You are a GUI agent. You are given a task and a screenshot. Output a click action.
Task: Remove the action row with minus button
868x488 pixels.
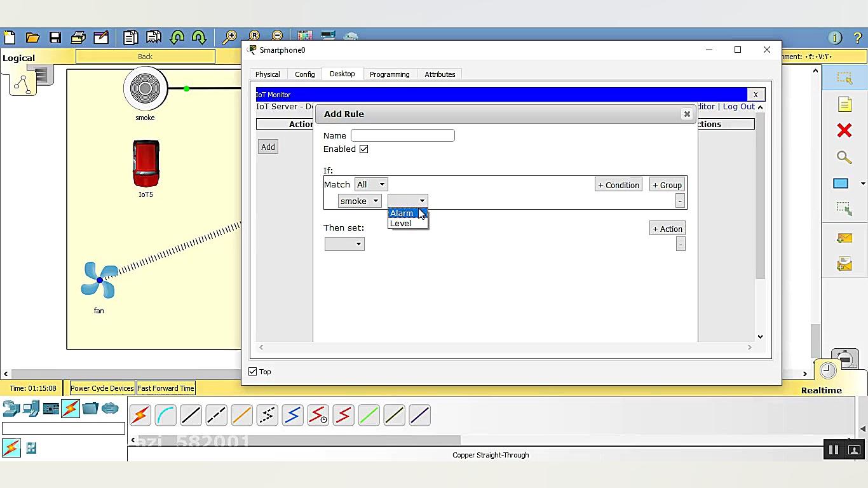(x=681, y=245)
